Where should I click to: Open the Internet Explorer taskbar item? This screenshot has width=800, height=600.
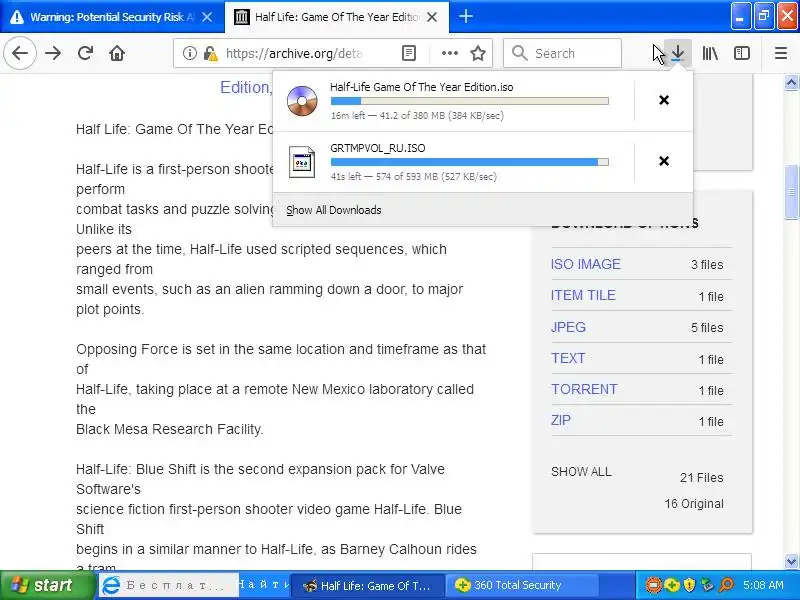(x=168, y=585)
